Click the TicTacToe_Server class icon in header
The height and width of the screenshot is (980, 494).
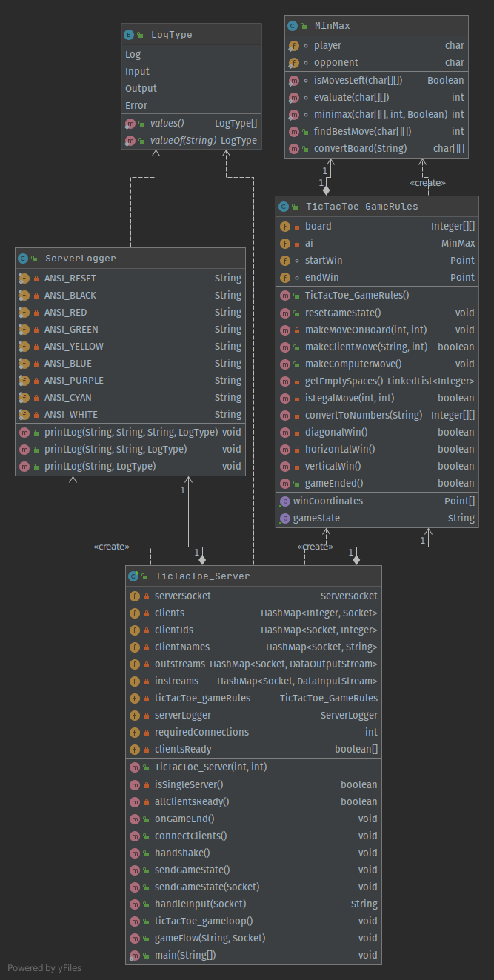point(133,576)
